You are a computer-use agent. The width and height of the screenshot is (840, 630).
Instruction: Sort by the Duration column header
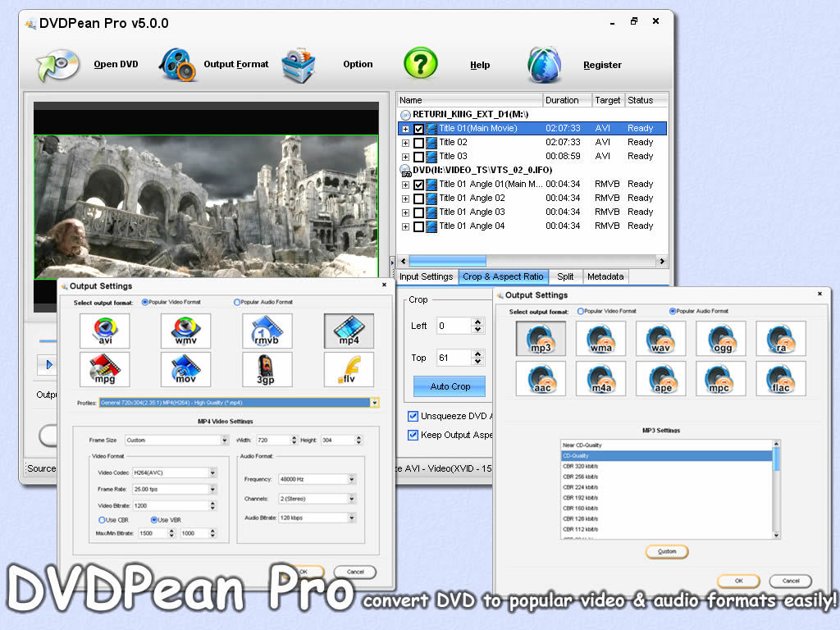(567, 100)
